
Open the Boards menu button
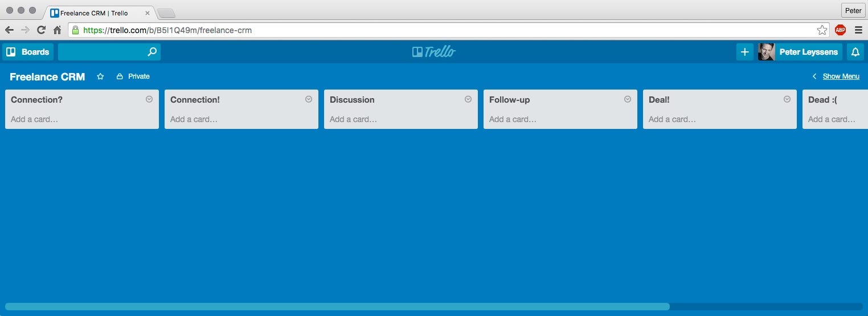[x=28, y=52]
